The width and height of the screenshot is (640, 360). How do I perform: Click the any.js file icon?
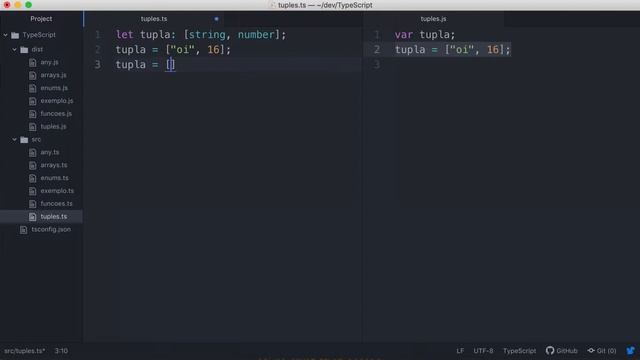click(x=33, y=62)
